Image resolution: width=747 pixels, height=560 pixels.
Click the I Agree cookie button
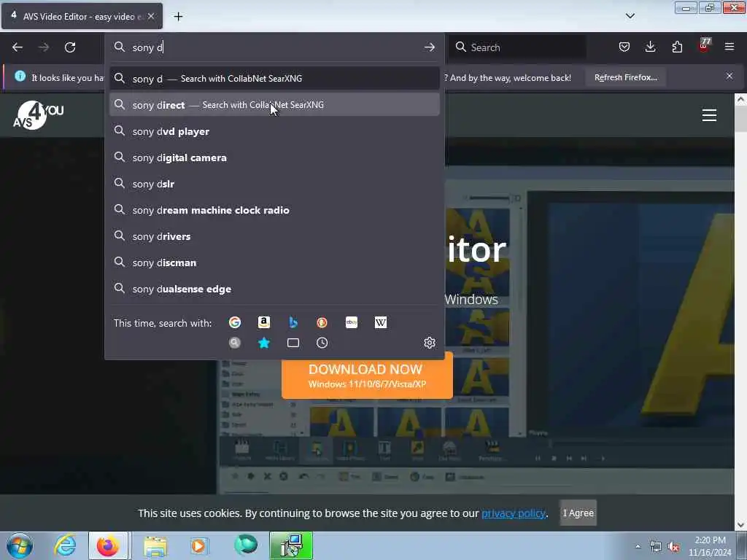click(578, 513)
